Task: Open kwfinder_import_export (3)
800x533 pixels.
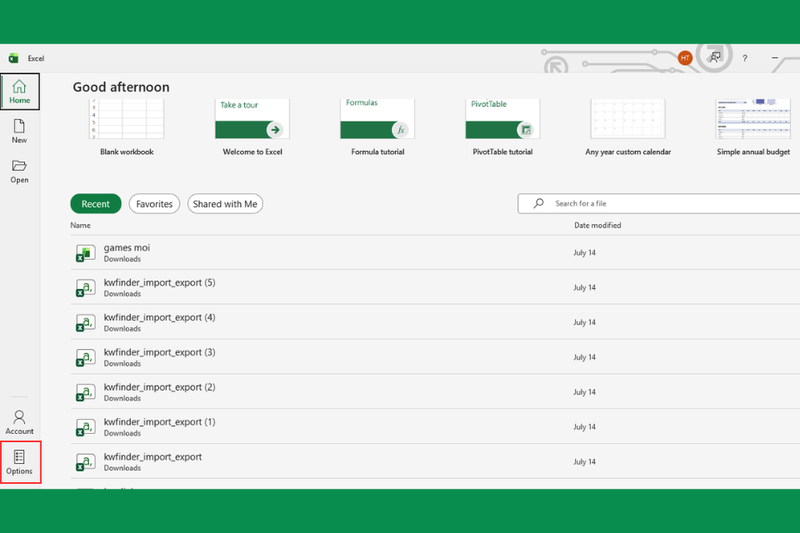Action: click(435, 357)
